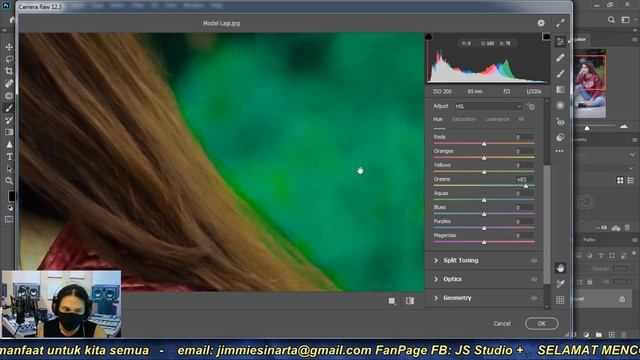Select the Hand tool in Camera Raw

point(560,268)
